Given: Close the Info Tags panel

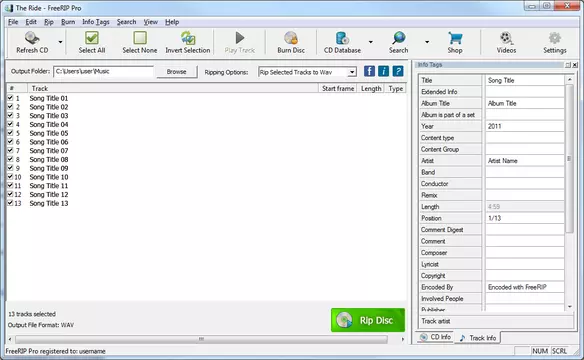Looking at the screenshot, I should pos(575,65).
